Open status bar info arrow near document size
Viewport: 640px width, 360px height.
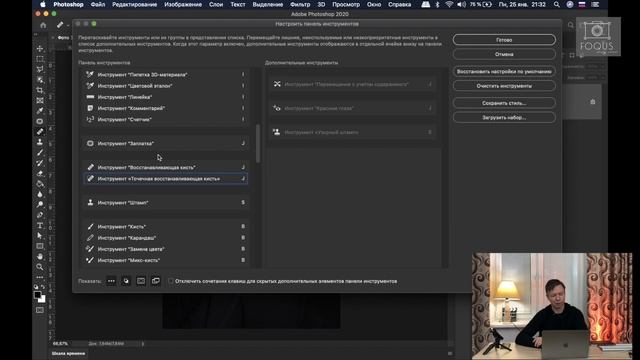pos(143,344)
